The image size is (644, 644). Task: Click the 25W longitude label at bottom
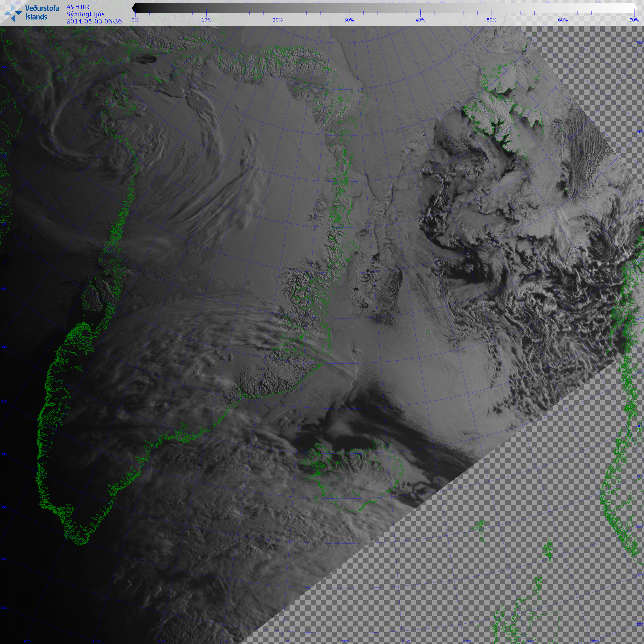click(x=285, y=641)
